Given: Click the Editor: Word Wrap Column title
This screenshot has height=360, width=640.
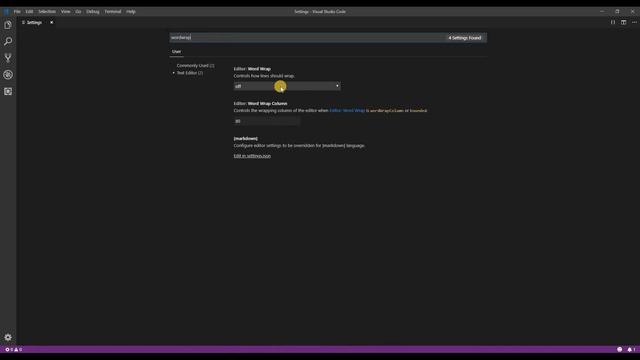Looking at the screenshot, I should coord(260,104).
